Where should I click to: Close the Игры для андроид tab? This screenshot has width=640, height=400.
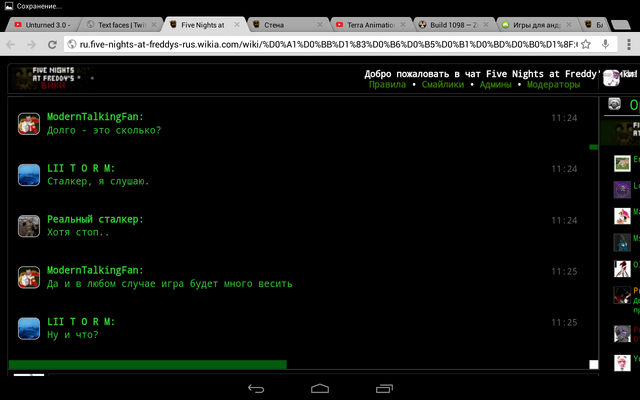(569, 25)
